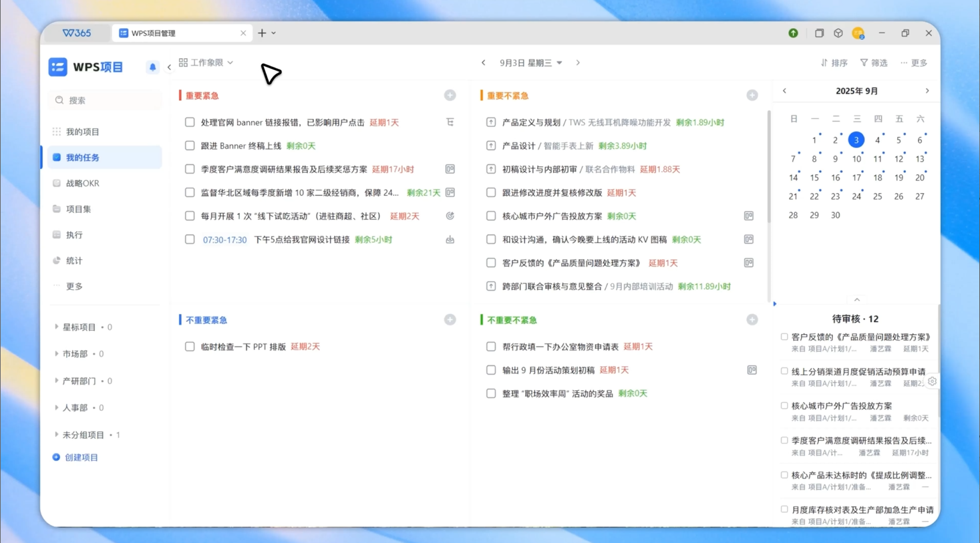Check off 跟进 Banner 终稿上线 task

click(x=190, y=146)
